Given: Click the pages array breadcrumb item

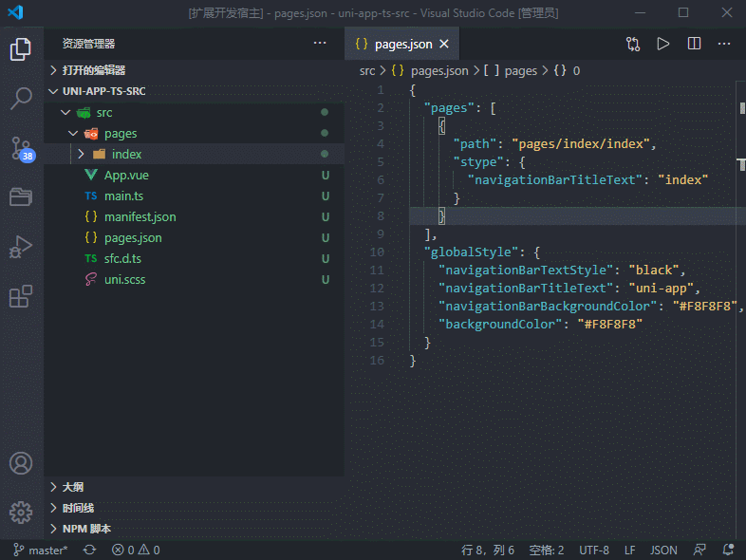Looking at the screenshot, I should [x=510, y=71].
